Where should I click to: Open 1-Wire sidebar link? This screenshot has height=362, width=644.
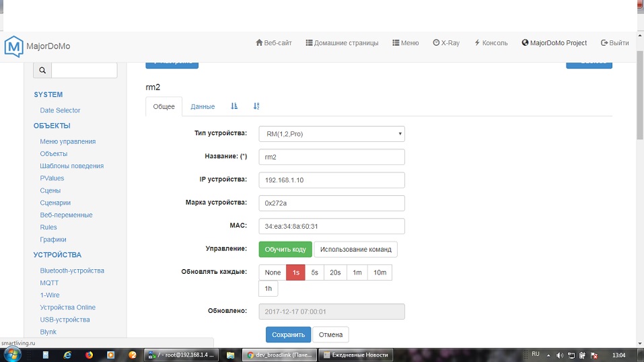pyautogui.click(x=50, y=295)
